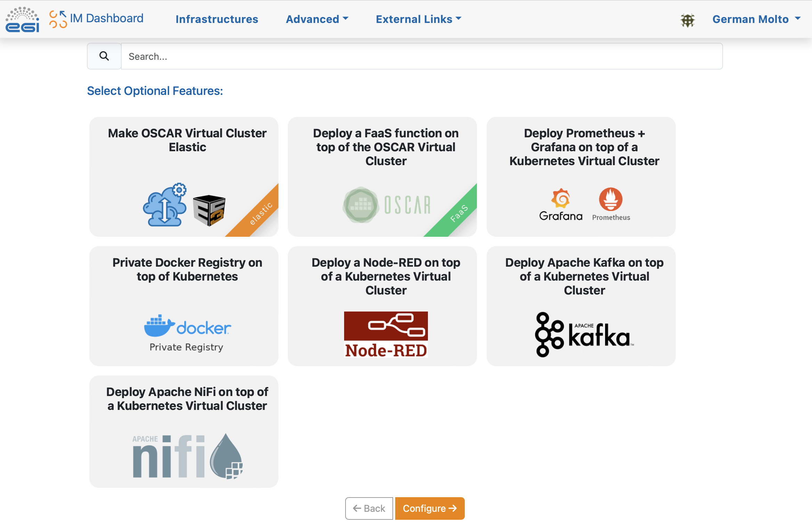This screenshot has height=525, width=812.
Task: Focus the Search text field
Action: click(x=421, y=56)
